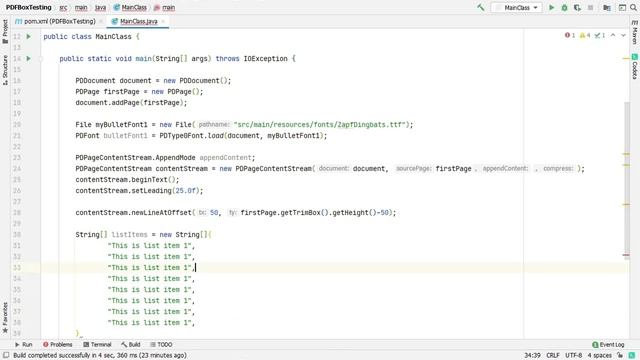Click the red error count indicator
Viewport: 640px width, 360px height.
[570, 36]
